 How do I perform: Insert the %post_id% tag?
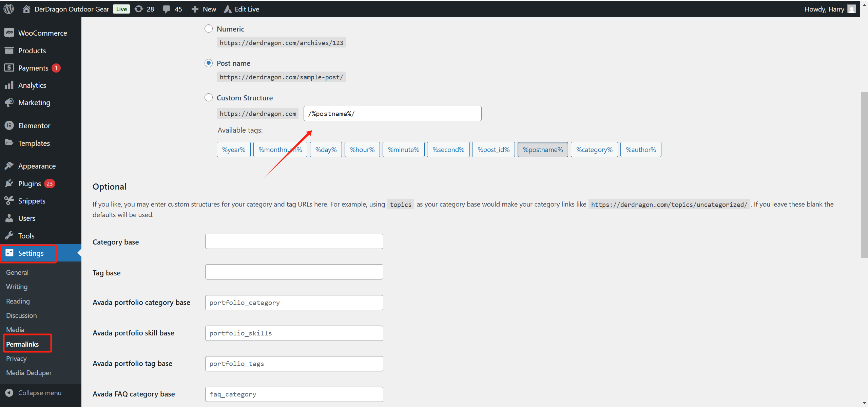click(494, 149)
